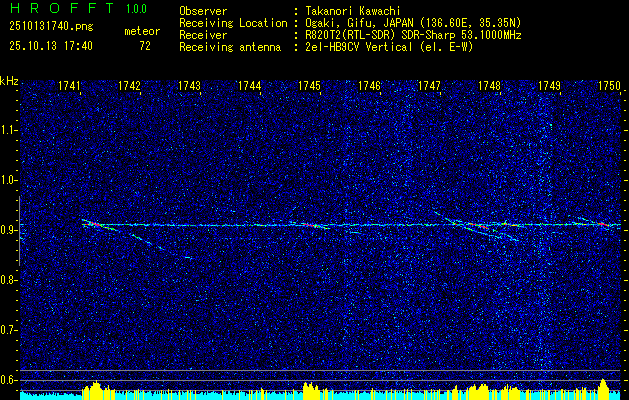Image resolution: width=629 pixels, height=400 pixels.
Task: Click the Receiving Location label
Action: click(233, 23)
